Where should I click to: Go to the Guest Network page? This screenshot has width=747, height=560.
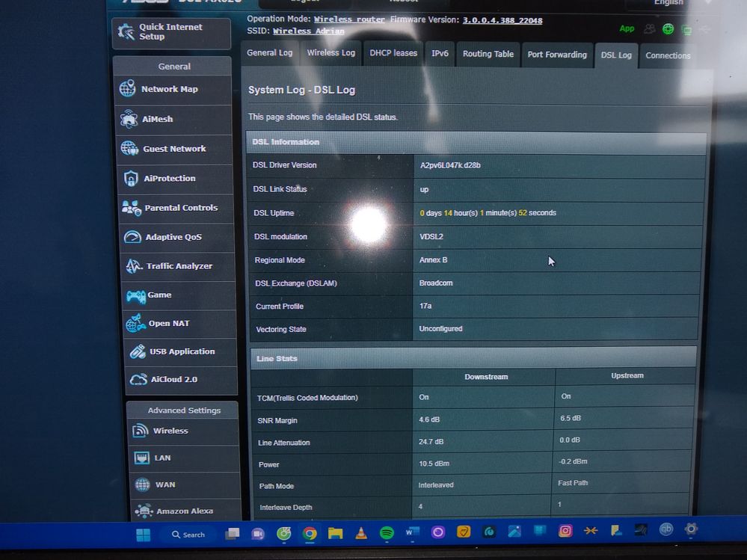(173, 149)
